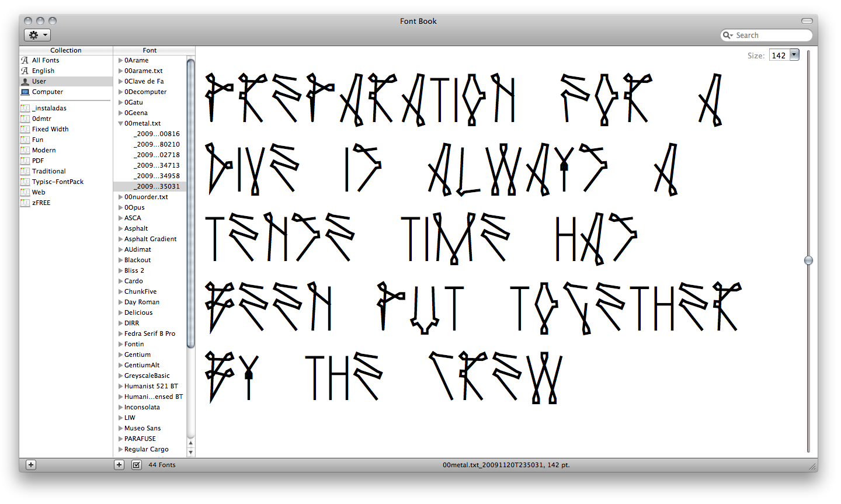This screenshot has height=504, width=841.
Task: Click the Fun collection icon
Action: (25, 140)
